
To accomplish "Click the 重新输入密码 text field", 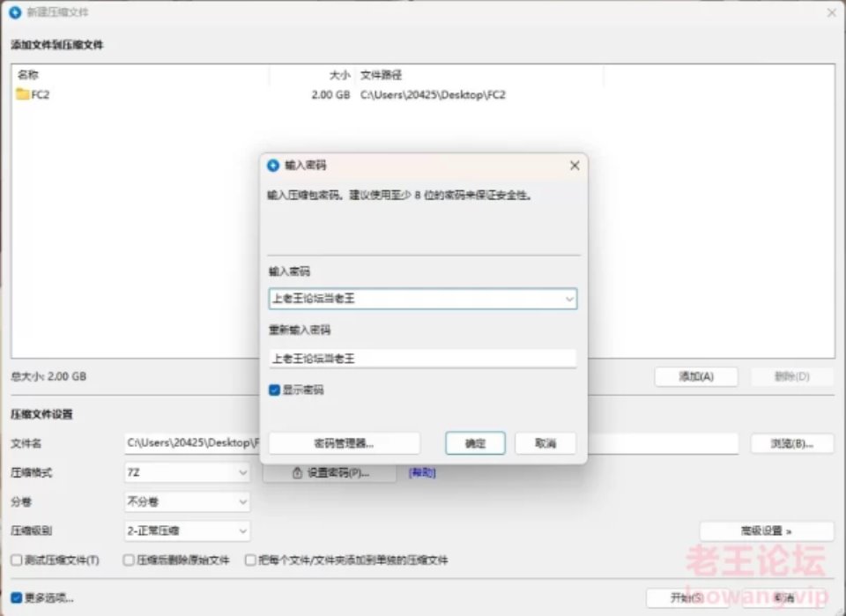I will (x=422, y=359).
